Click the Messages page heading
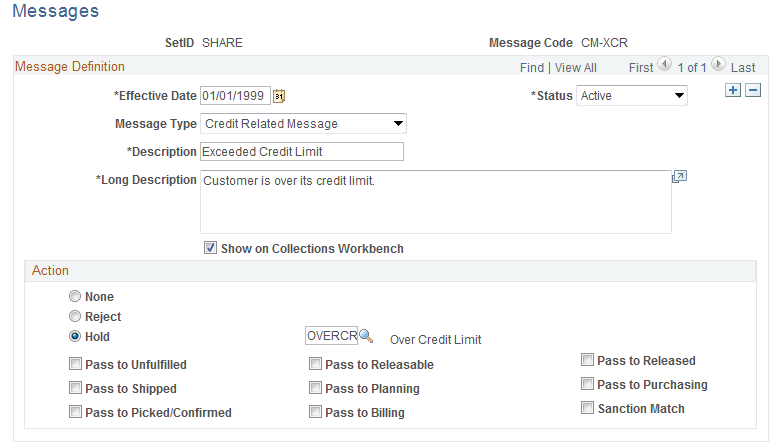776x448 pixels. pyautogui.click(x=55, y=11)
